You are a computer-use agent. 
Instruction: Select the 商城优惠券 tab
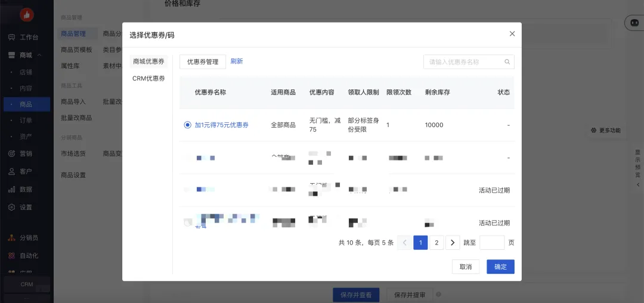point(148,61)
